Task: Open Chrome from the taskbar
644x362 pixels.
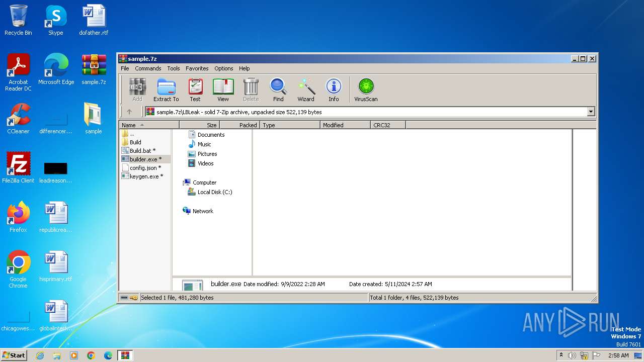Action: 91,355
